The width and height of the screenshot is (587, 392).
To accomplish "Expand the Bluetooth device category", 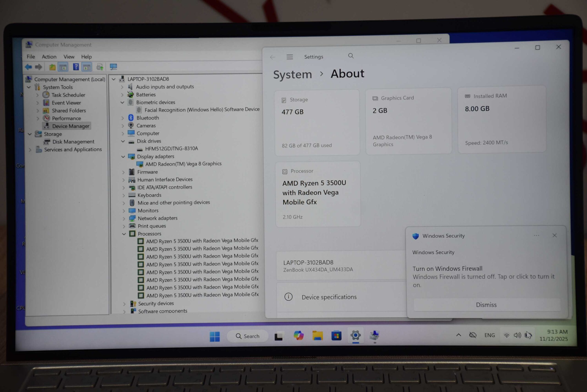I will point(123,118).
